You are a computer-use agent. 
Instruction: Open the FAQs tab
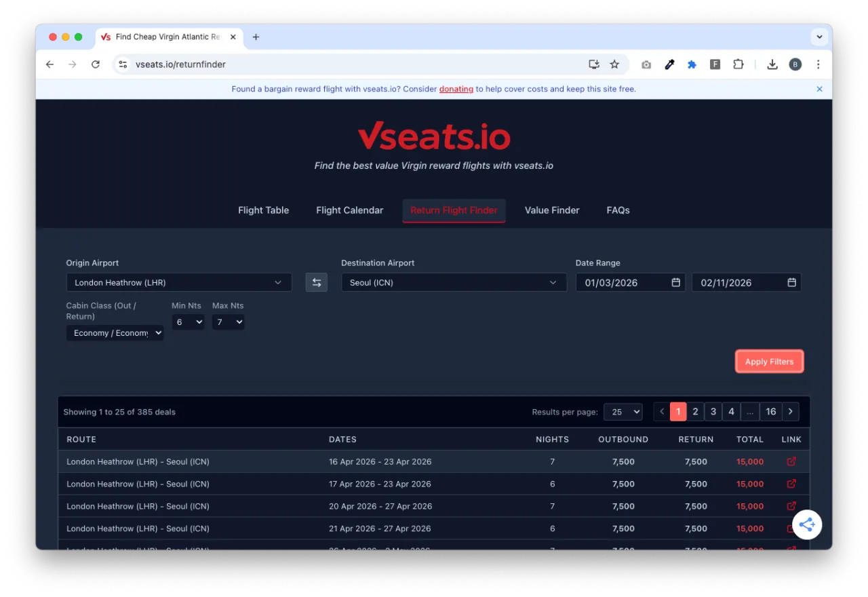click(618, 210)
